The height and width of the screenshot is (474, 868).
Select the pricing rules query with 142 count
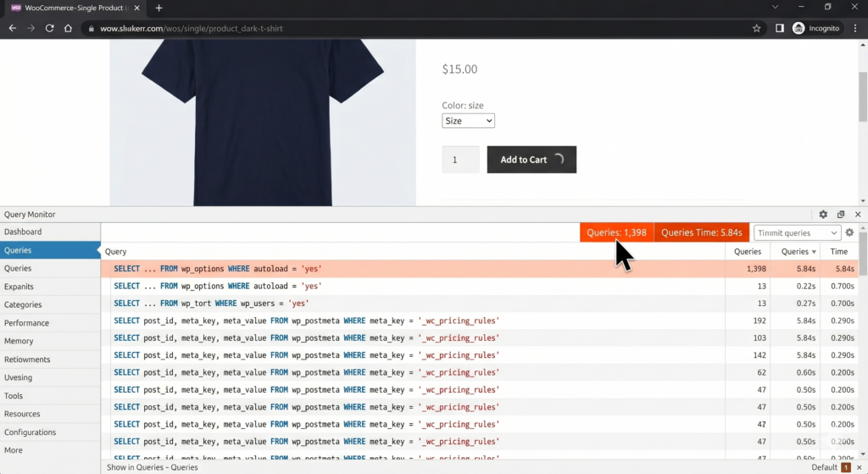click(480, 355)
